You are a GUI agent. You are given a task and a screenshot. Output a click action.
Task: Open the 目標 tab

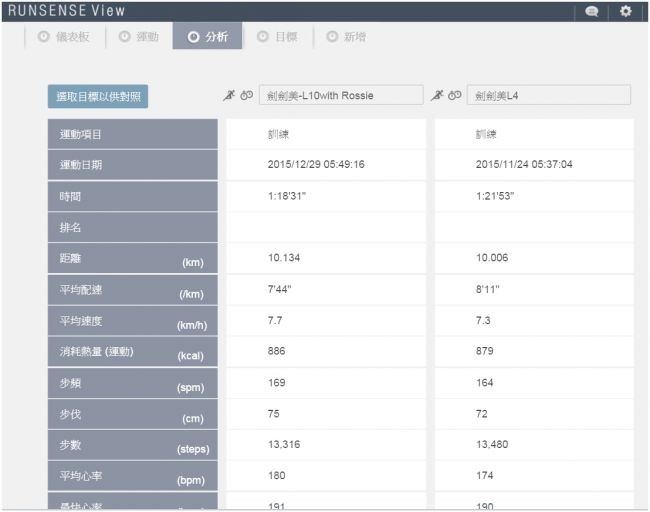[277, 36]
